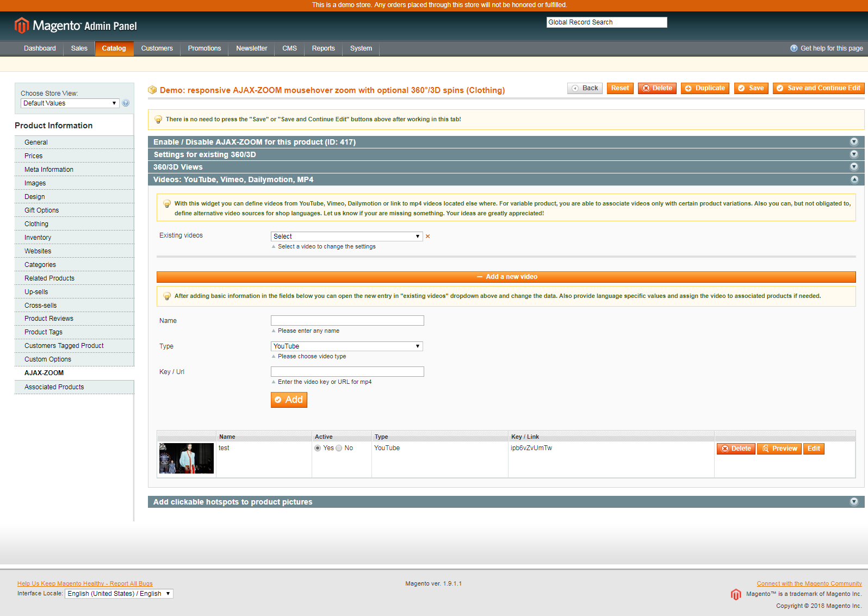Screen dimensions: 868x616
Task: Delete the test video row
Action: coord(736,449)
